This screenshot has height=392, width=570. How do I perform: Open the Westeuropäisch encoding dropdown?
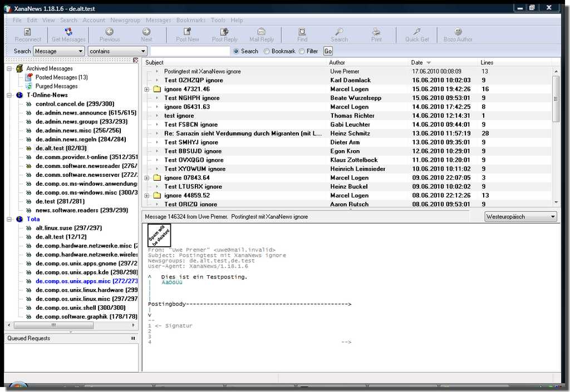[553, 217]
